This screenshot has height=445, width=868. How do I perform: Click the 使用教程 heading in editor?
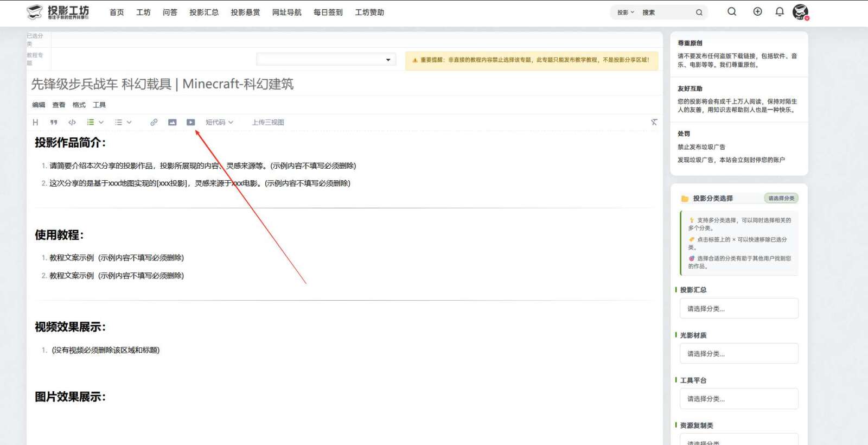[x=59, y=235]
